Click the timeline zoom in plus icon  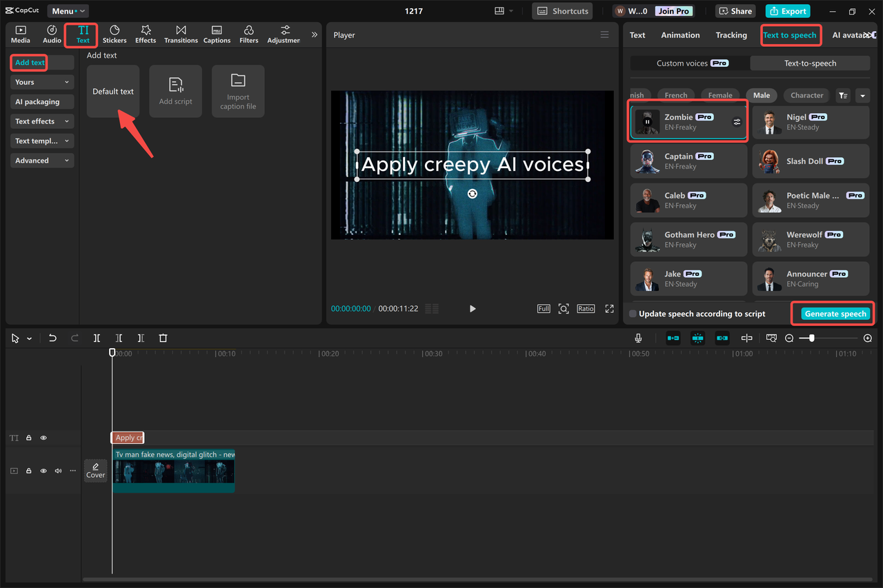[x=868, y=338]
